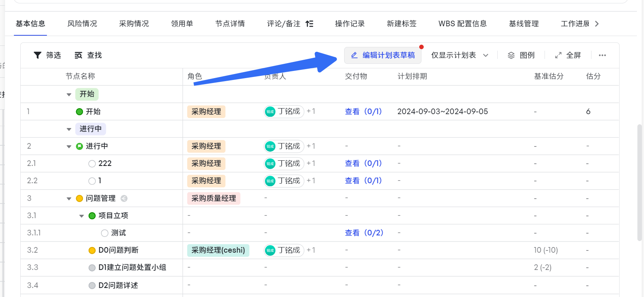Switch to the 基本信息 tab
This screenshot has width=644, height=297.
coord(30,24)
